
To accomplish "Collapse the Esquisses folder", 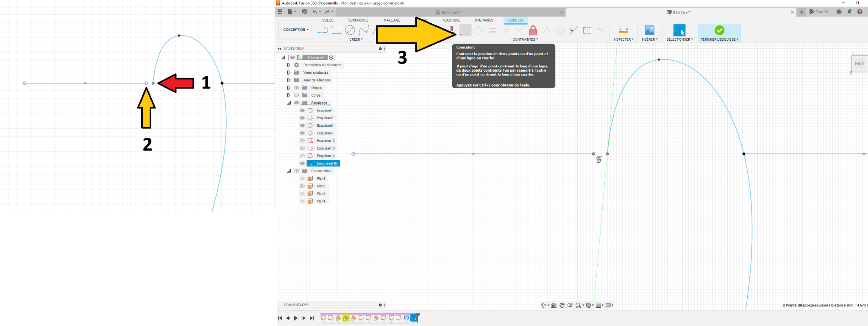I will coord(289,103).
